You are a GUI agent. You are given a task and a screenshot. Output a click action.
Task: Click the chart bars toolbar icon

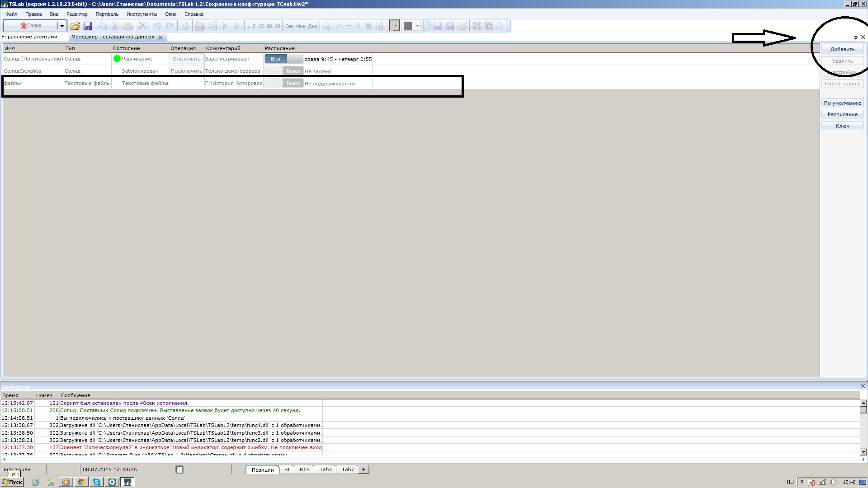[199, 26]
